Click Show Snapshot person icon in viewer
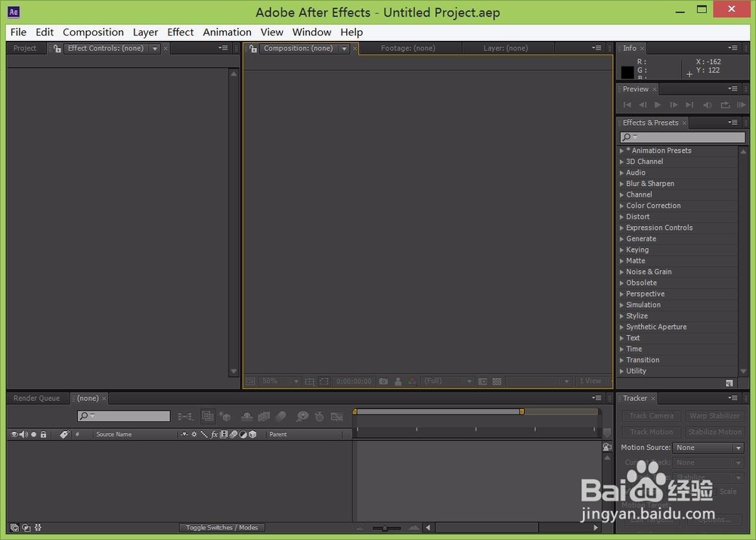 (398, 381)
